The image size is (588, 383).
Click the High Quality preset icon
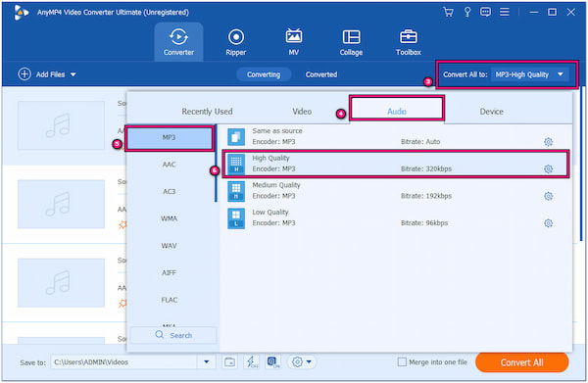tap(236, 165)
